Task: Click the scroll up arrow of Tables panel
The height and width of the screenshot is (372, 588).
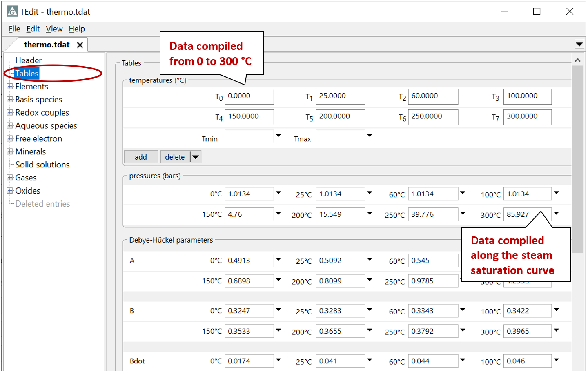Action: pyautogui.click(x=577, y=60)
